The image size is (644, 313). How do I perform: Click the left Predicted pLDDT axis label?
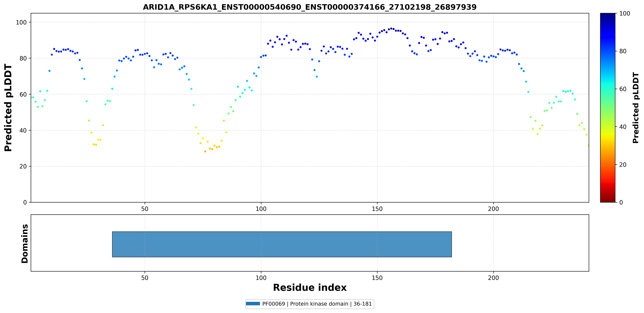[x=8, y=108]
